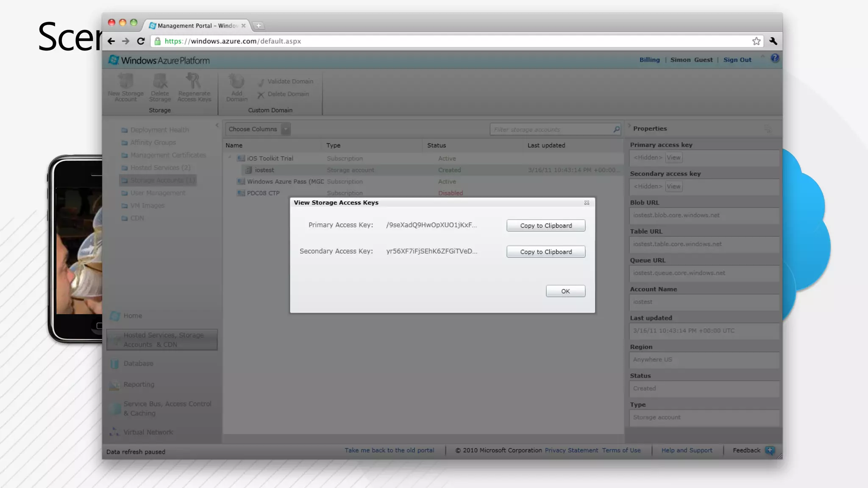Go forward with the browser forward arrow
Screen dimensions: 868x488
(126, 41)
